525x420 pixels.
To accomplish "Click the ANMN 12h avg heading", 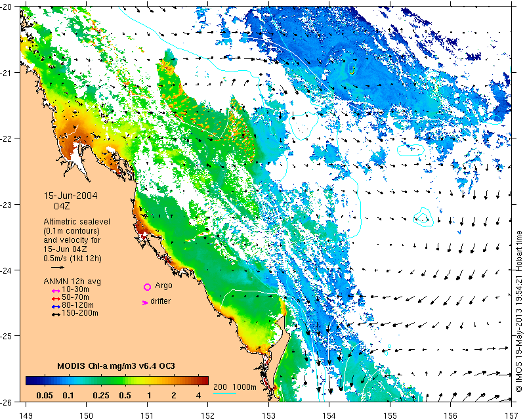I will coord(72,282).
